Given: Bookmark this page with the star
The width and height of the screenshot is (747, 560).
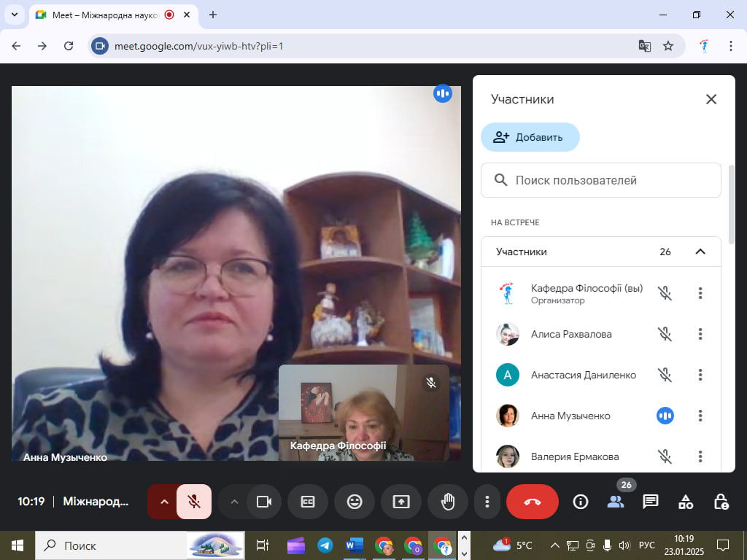Looking at the screenshot, I should [668, 46].
